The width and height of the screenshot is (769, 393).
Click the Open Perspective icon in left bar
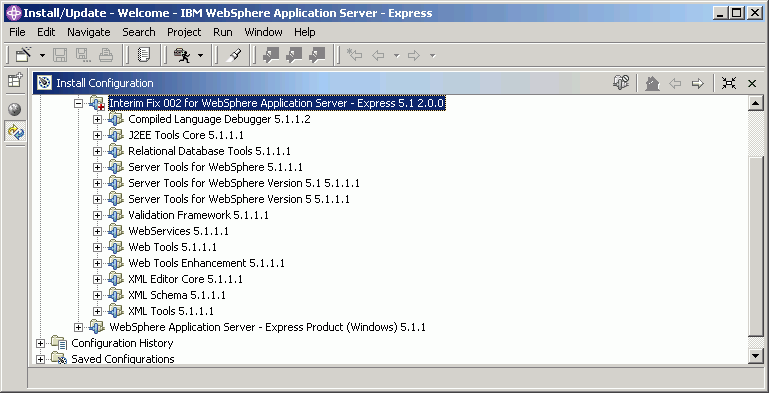pos(16,80)
